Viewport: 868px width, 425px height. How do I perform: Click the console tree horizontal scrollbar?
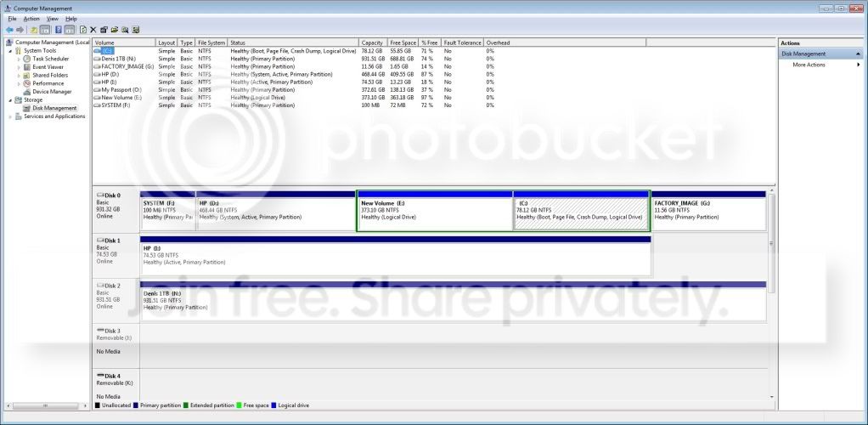(47, 406)
